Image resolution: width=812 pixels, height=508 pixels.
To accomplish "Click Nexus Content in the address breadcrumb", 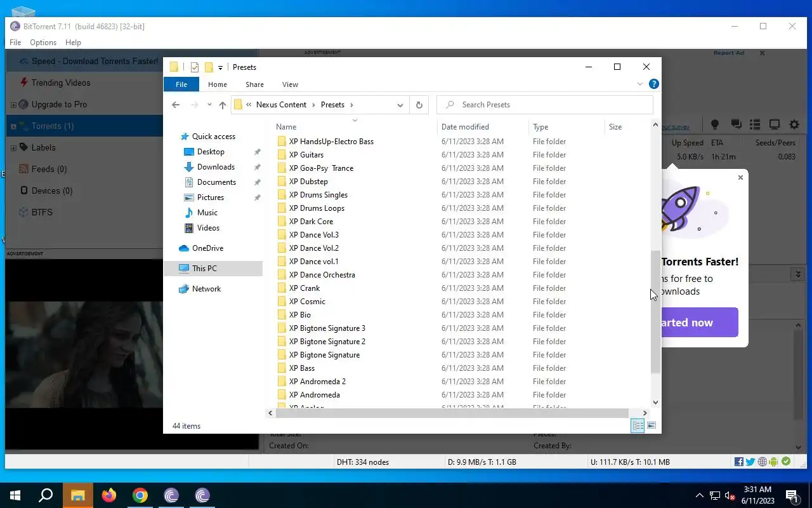I will (281, 105).
